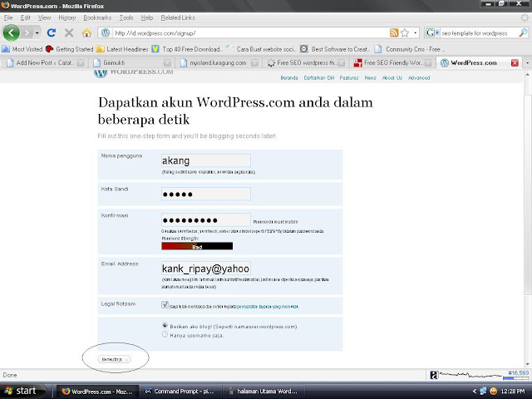Viewport: 532px width, 399px height.
Task: Click the search magnifier icon
Action: tap(523, 33)
